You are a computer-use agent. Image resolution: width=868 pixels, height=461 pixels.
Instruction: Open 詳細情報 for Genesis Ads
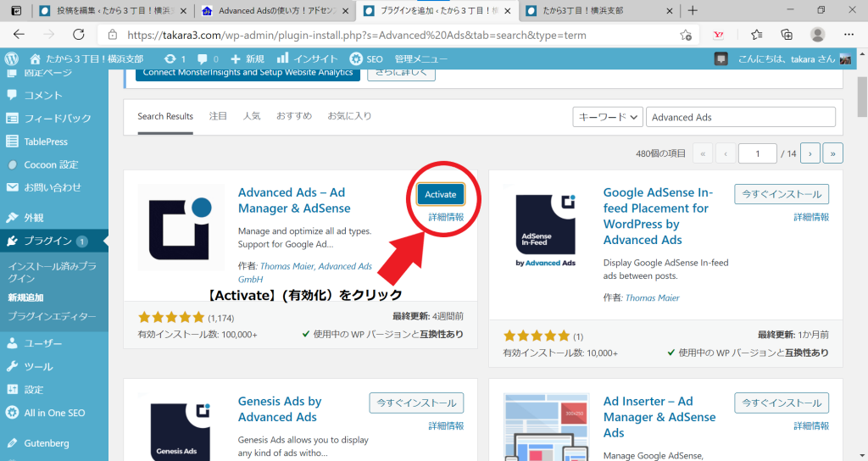coord(446,425)
